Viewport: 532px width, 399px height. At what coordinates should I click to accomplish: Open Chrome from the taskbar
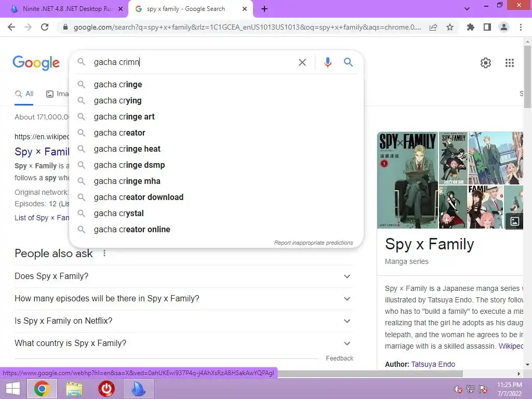42,389
